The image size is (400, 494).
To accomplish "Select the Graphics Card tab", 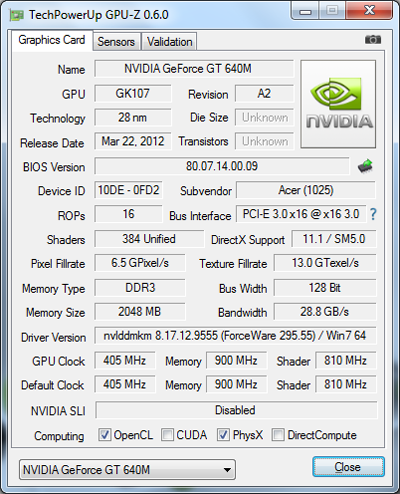I will (x=52, y=40).
